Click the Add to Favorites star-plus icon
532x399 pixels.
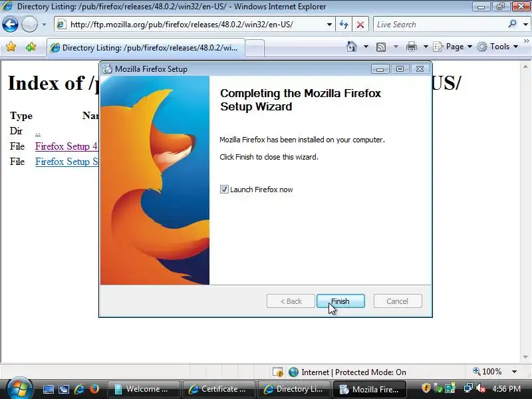(x=31, y=47)
